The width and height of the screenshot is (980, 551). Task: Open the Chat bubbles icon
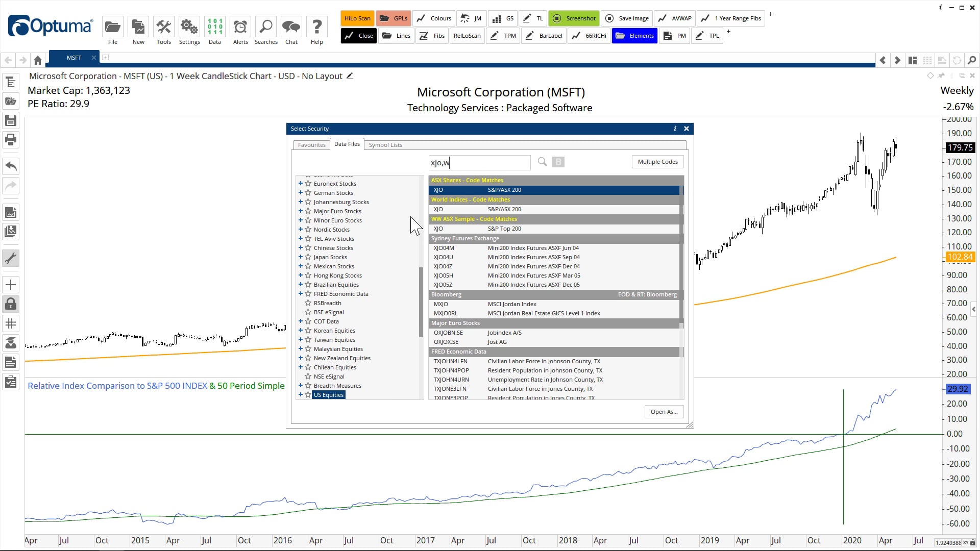[x=291, y=27]
